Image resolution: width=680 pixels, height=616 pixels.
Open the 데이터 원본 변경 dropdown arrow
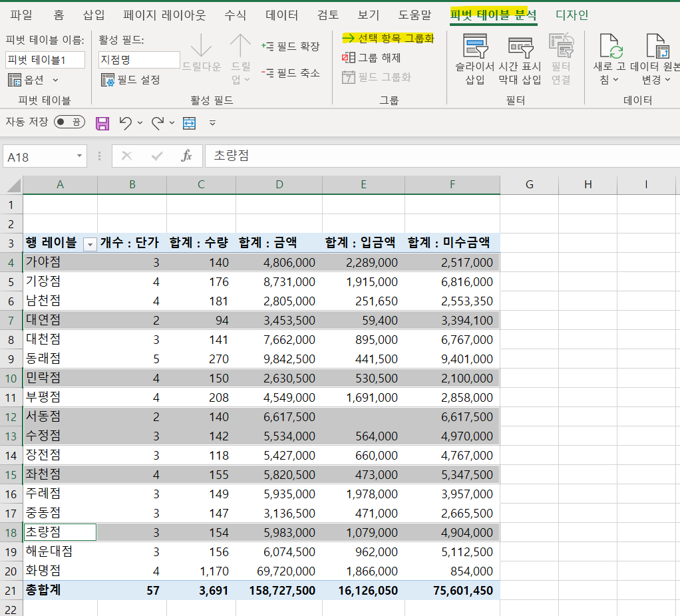tap(668, 80)
